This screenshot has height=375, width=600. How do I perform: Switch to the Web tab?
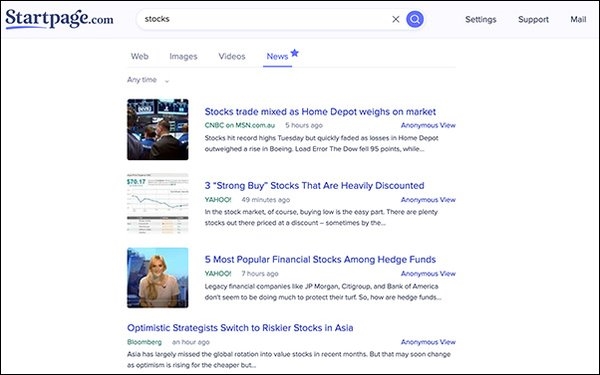pos(140,56)
